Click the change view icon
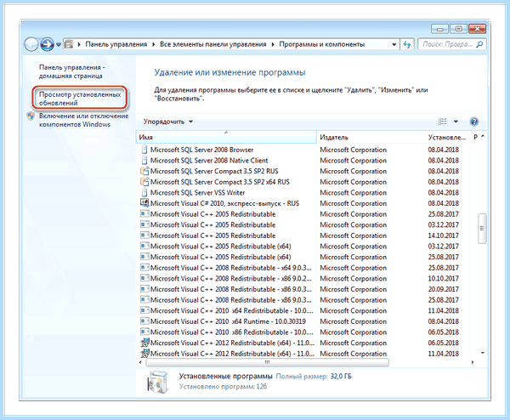The width and height of the screenshot is (510, 420). (442, 122)
